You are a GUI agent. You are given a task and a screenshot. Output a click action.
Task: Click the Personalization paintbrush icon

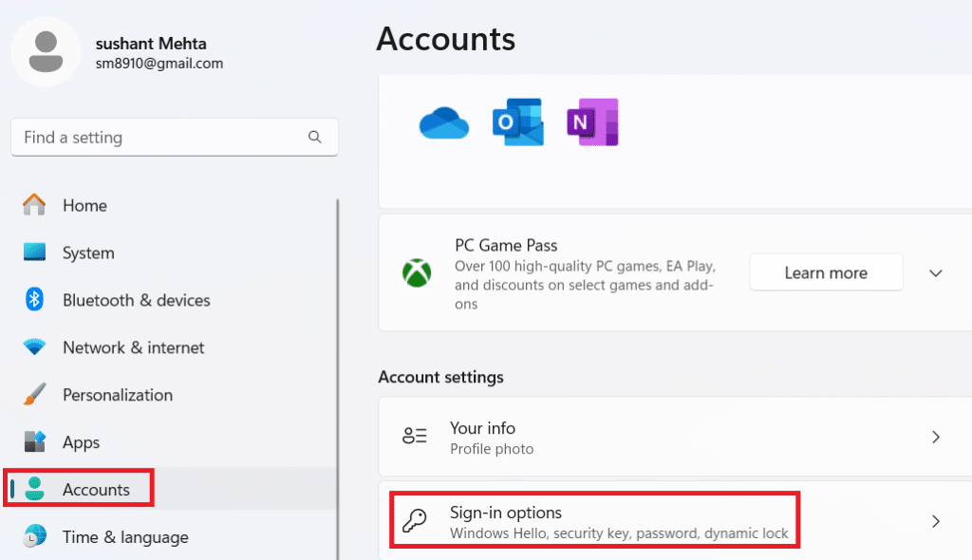35,395
